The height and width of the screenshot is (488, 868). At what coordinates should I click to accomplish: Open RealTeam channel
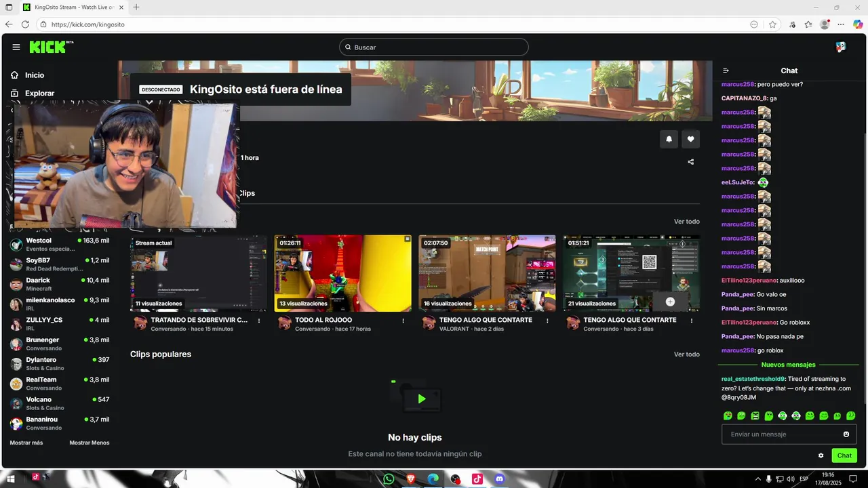point(60,384)
